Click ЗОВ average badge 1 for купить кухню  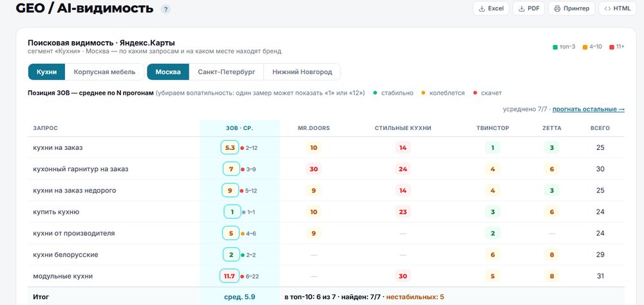[x=232, y=212]
